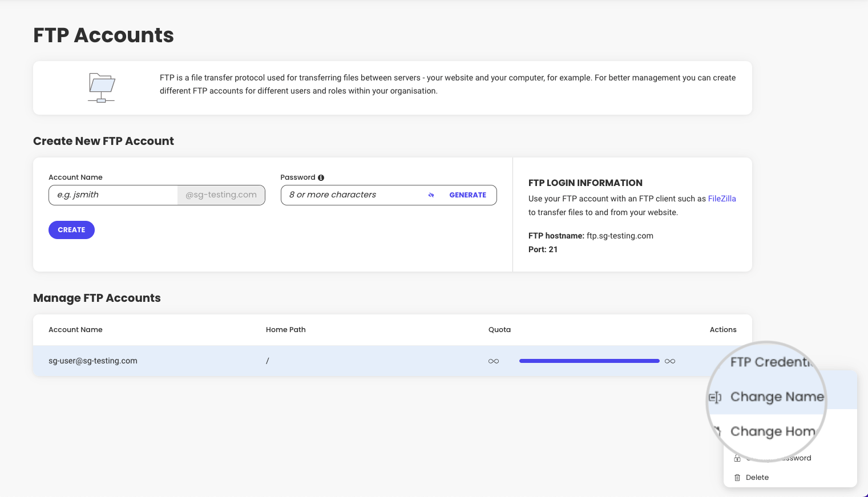Click the Quota column header
The width and height of the screenshot is (868, 497).
[499, 330]
